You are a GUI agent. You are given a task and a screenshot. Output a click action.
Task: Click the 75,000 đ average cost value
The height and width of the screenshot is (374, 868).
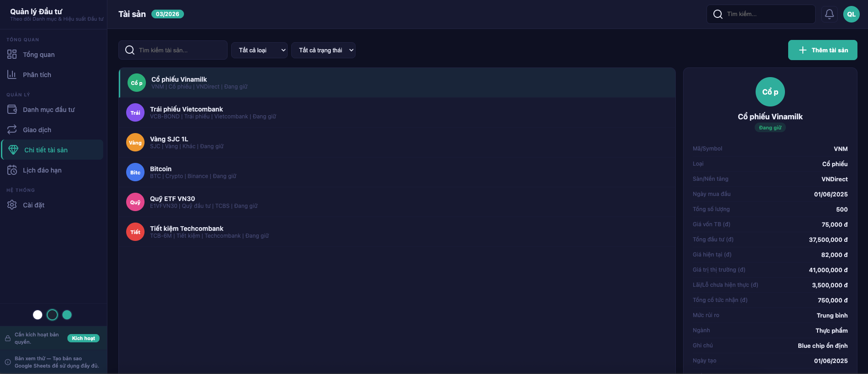tap(835, 224)
